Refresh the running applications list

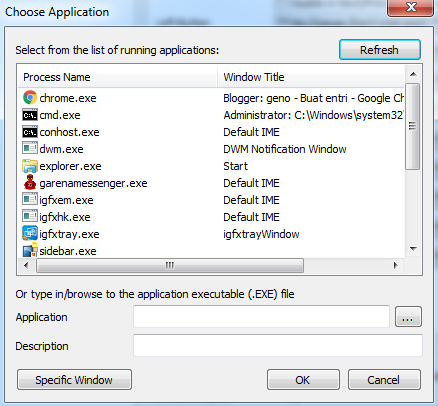380,50
